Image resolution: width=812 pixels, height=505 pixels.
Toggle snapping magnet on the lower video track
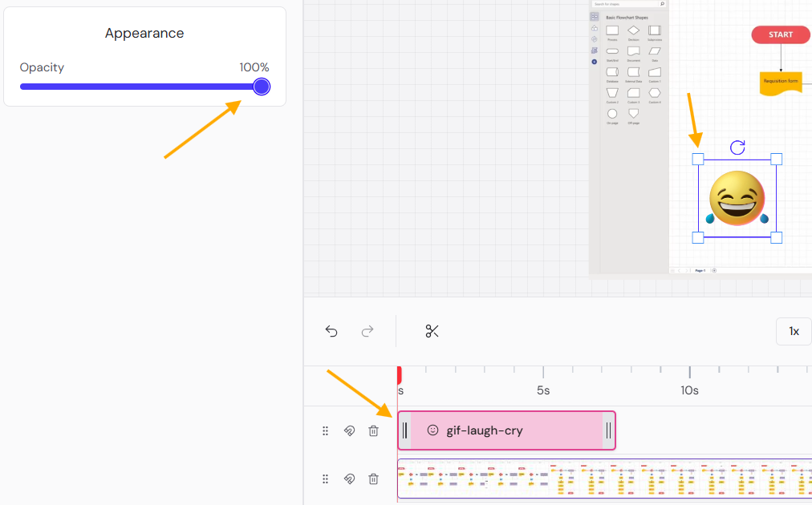coord(349,479)
